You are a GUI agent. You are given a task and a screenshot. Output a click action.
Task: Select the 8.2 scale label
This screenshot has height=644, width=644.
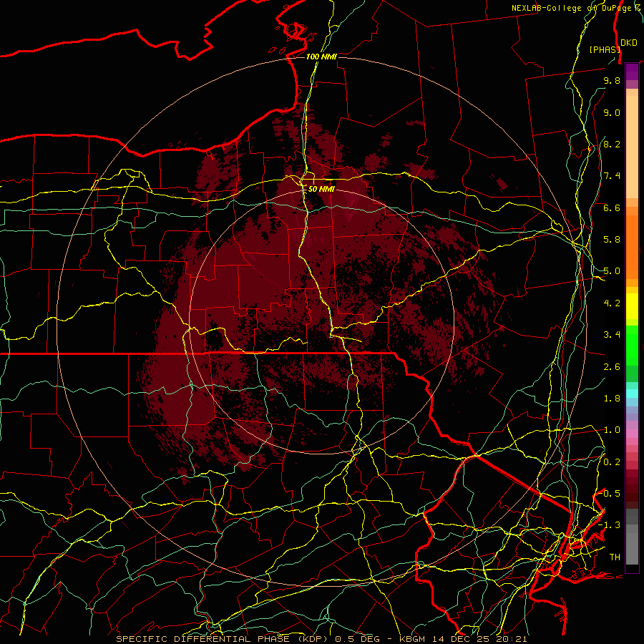[612, 144]
